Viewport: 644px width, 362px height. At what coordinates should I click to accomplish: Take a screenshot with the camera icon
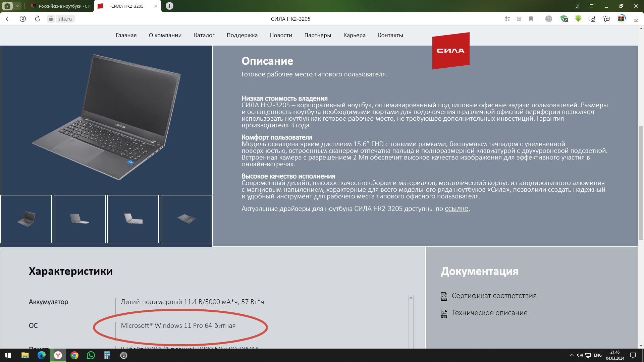coord(592,19)
